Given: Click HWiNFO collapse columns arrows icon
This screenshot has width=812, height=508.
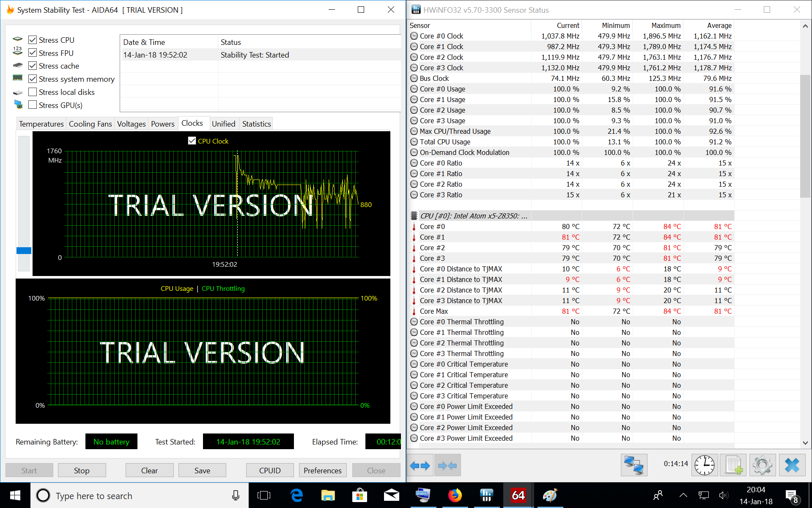Looking at the screenshot, I should [447, 466].
